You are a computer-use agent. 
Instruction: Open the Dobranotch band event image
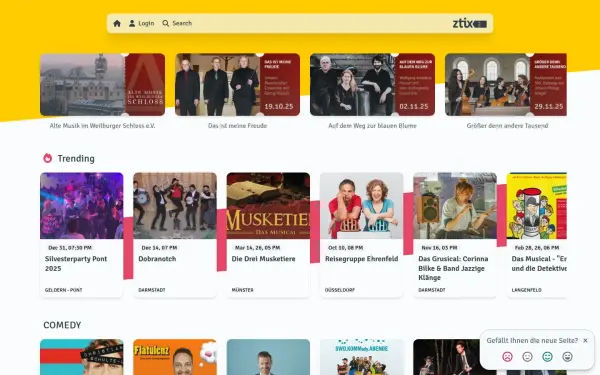click(x=175, y=206)
